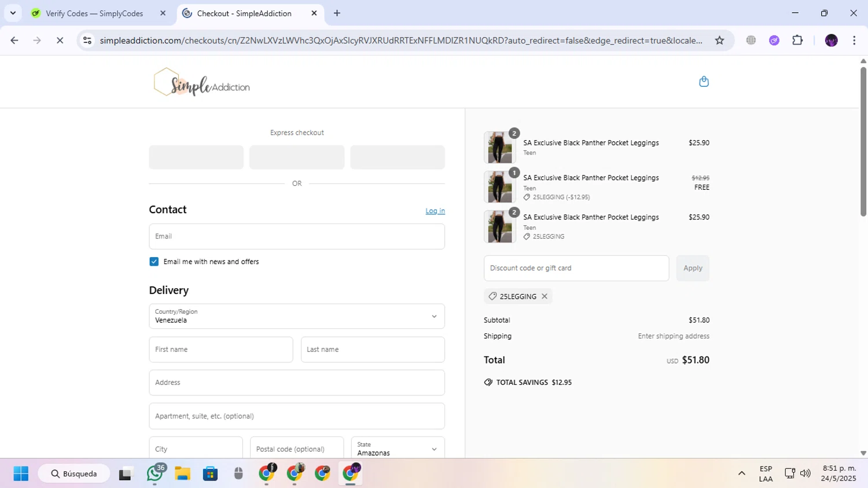Focus the First name field
The height and width of the screenshot is (488, 868).
pyautogui.click(x=221, y=350)
